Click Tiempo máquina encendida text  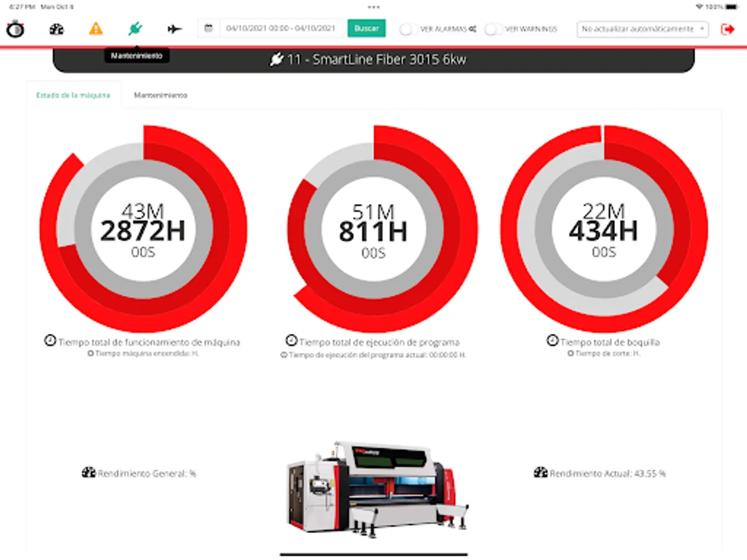coord(147,353)
